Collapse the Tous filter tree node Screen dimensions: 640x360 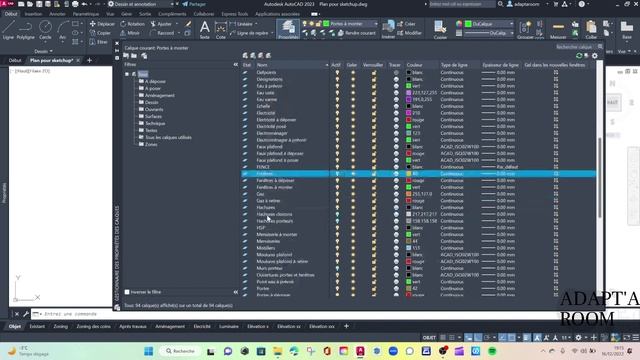[127, 74]
